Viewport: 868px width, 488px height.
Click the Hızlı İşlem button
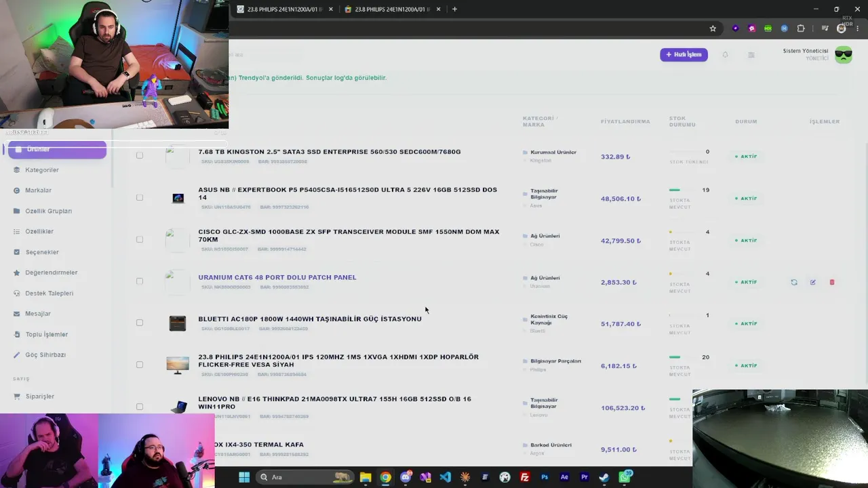point(684,55)
